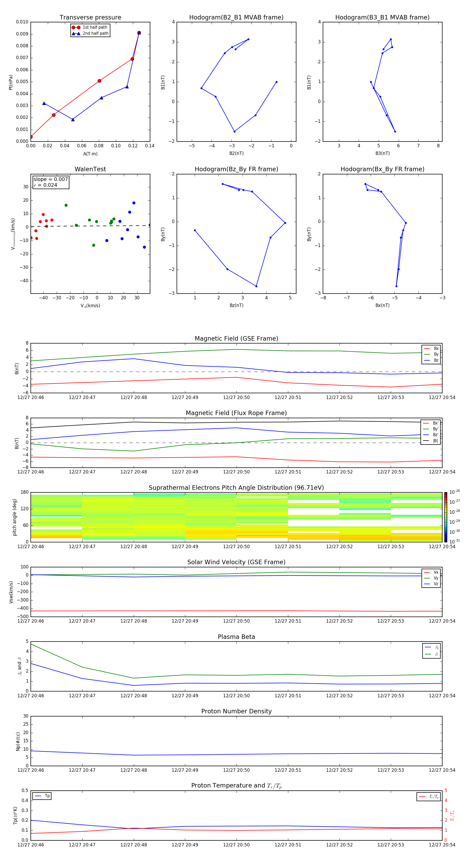Click the "βp and β" y-axis label
This screenshot has height=868, width=473.
(x=19, y=666)
